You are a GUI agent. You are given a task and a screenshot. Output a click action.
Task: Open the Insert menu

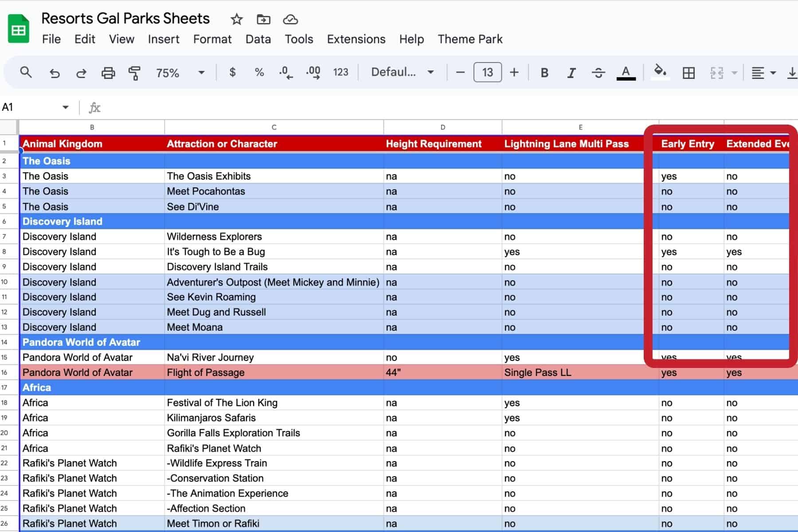(x=164, y=39)
